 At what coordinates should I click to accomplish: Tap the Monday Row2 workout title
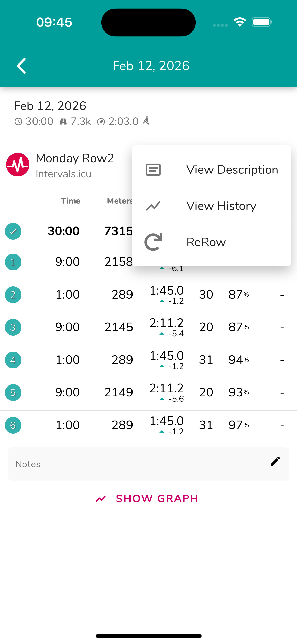pos(75,158)
